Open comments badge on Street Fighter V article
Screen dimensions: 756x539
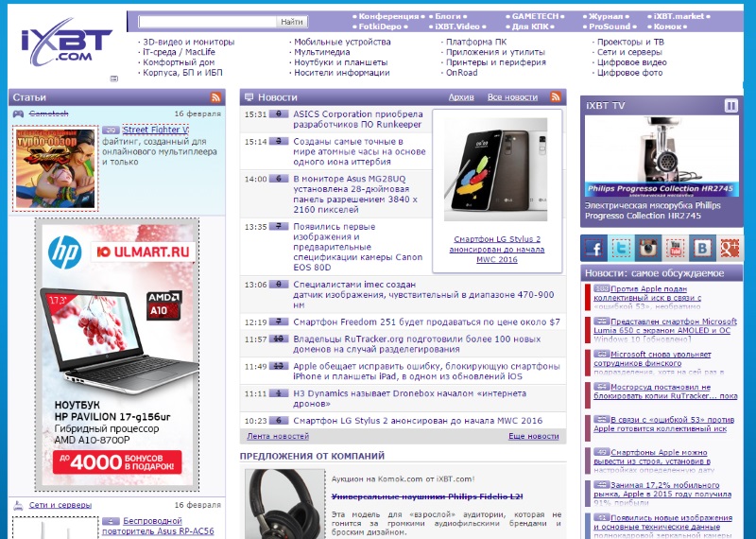(x=111, y=130)
